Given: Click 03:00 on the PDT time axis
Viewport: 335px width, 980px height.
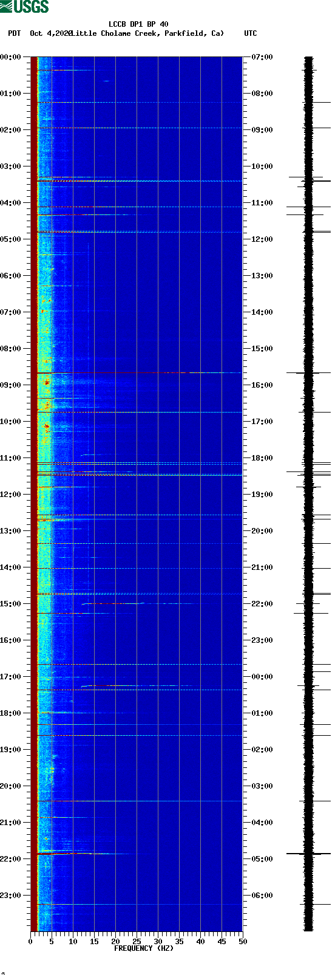Looking at the screenshot, I should point(11,166).
